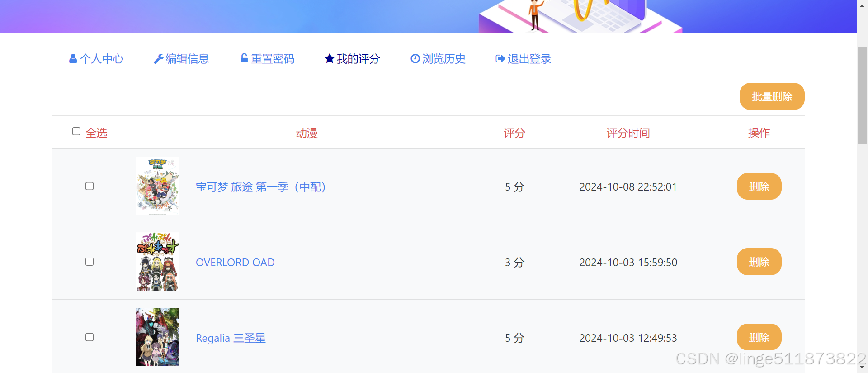Open the OVERLORD OAD title link
The image size is (868, 373).
coord(235,263)
